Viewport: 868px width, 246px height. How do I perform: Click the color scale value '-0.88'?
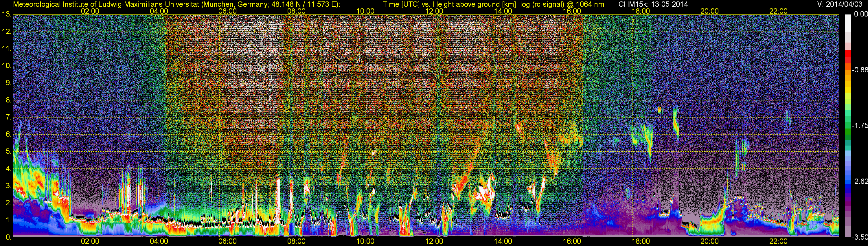[860, 70]
